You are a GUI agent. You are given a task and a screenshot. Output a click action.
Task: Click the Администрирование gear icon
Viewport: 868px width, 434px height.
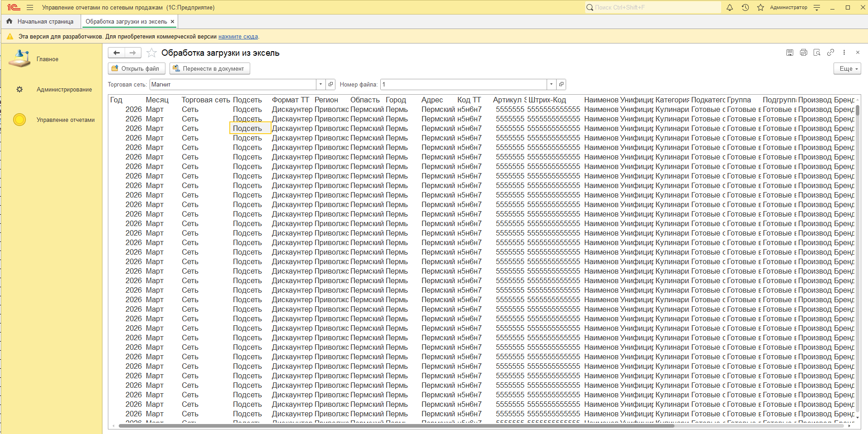(19, 89)
